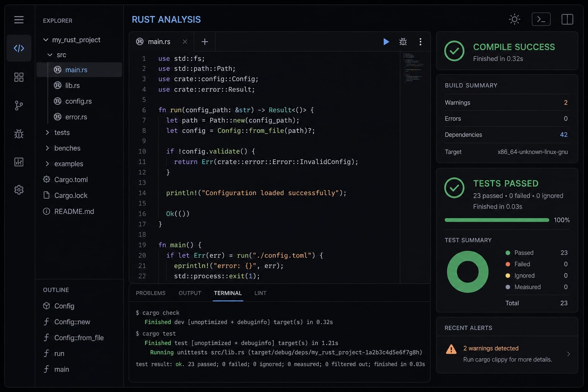Open the analytics chart sidebar icon
The width and height of the screenshot is (588, 392).
pyautogui.click(x=19, y=162)
